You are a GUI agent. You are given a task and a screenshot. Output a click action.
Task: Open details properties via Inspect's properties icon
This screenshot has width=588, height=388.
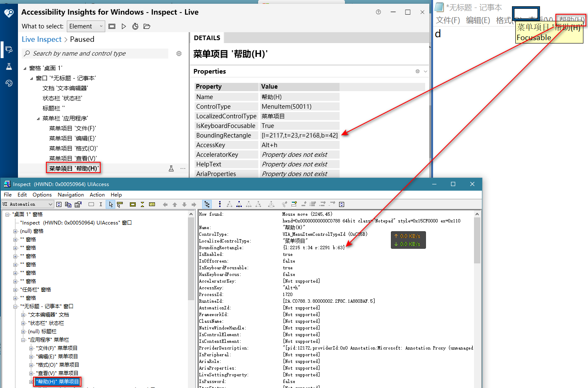[78, 204]
